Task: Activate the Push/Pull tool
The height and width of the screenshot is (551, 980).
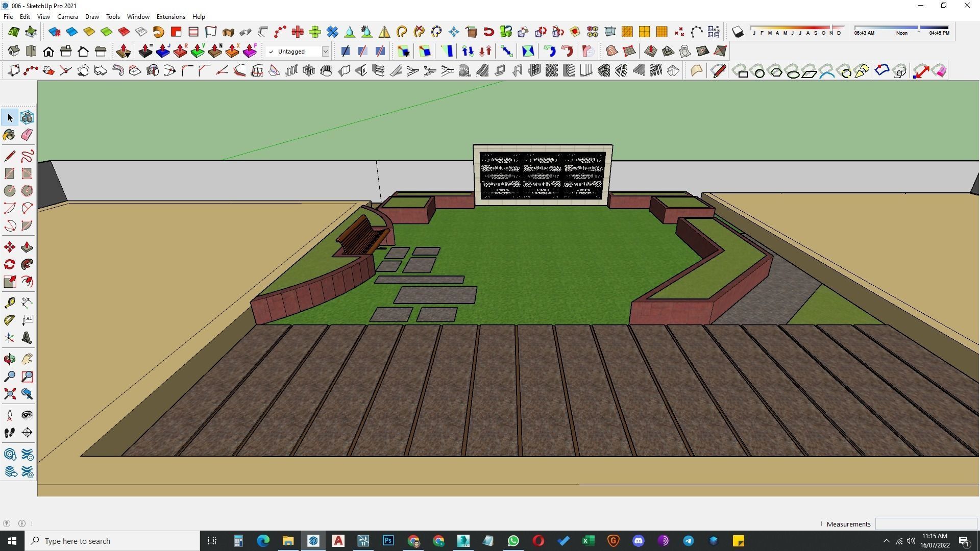Action: pos(27,247)
